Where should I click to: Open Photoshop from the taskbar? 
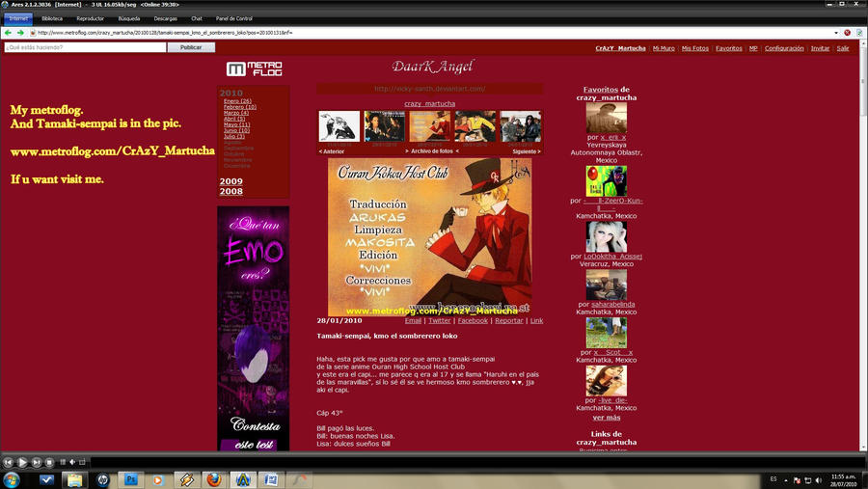(130, 479)
